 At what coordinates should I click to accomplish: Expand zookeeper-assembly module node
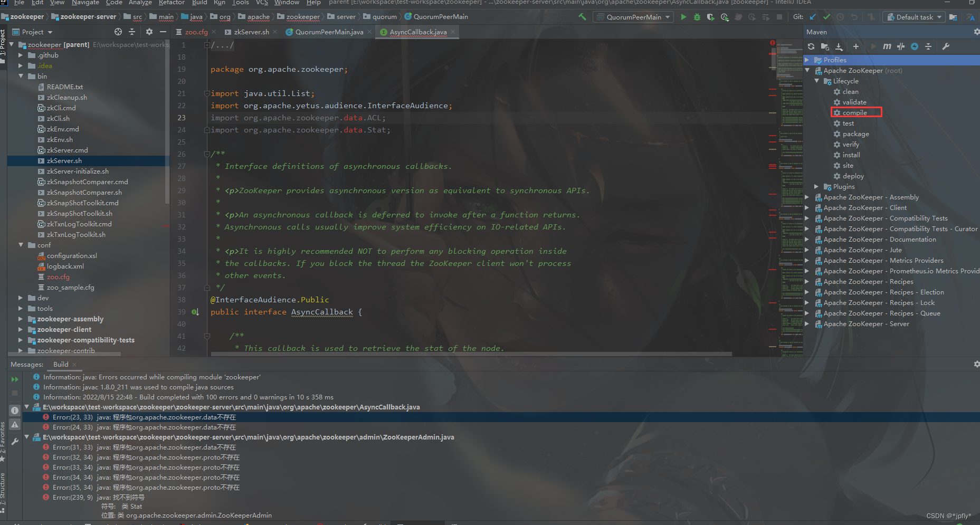21,319
